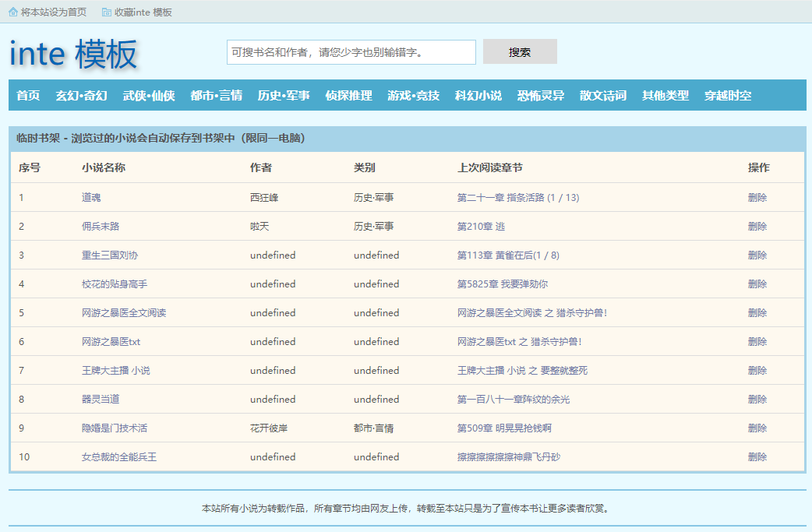Click the home icon beside 将本站设为首页
Screen dimensions: 812x532
click(x=13, y=12)
